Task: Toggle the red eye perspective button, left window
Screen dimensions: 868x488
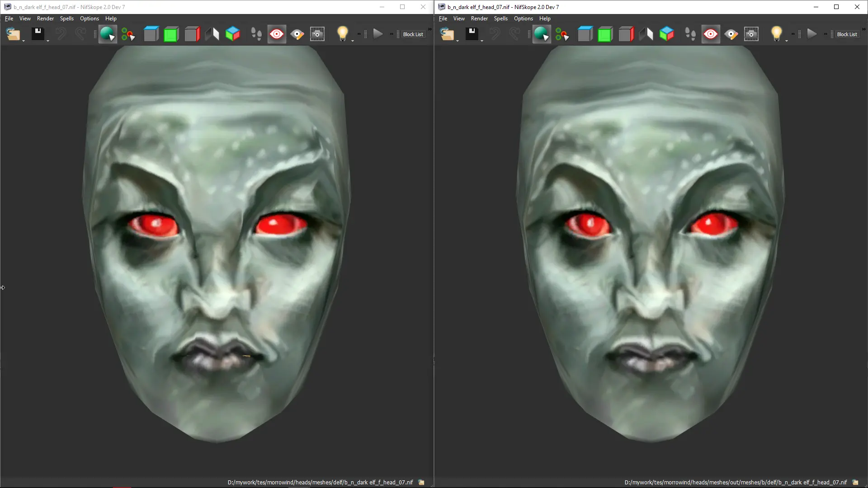Action: 277,34
